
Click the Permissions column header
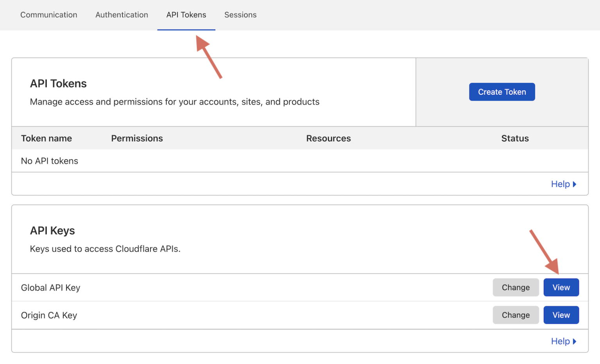(x=137, y=138)
